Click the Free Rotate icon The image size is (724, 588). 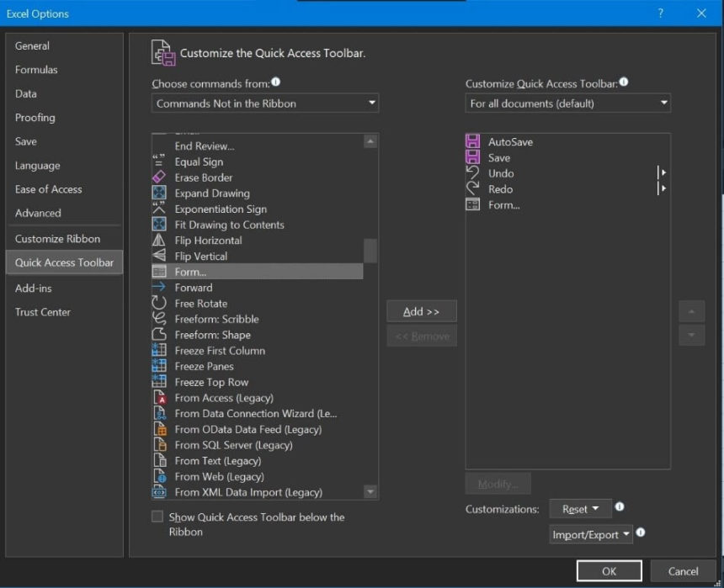click(159, 303)
